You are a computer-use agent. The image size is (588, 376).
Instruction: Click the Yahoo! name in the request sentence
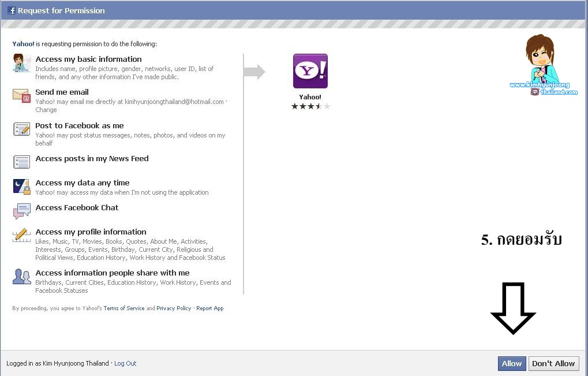coord(23,44)
